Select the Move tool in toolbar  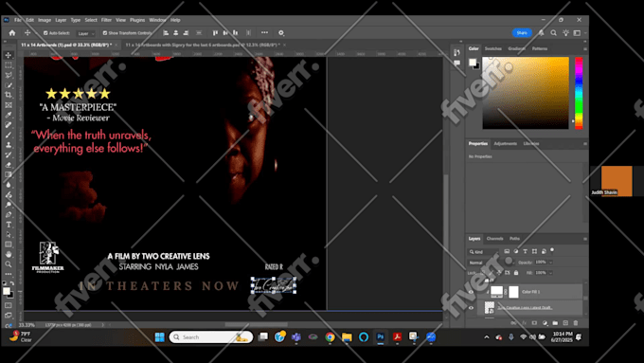click(9, 55)
